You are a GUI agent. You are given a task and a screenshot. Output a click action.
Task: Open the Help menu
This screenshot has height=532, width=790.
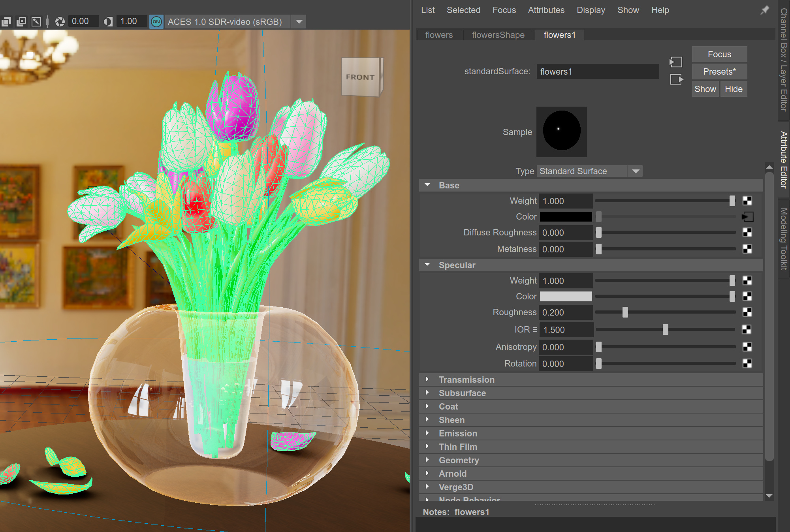(660, 10)
